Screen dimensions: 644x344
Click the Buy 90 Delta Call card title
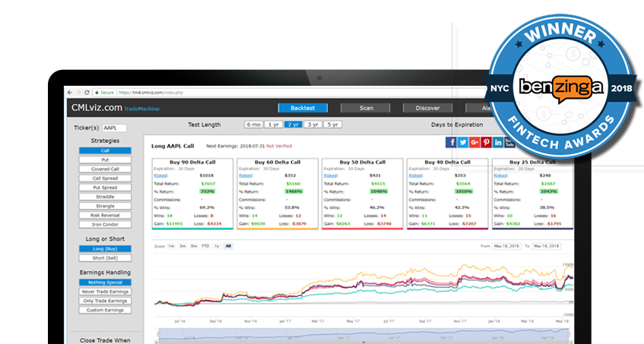(192, 163)
